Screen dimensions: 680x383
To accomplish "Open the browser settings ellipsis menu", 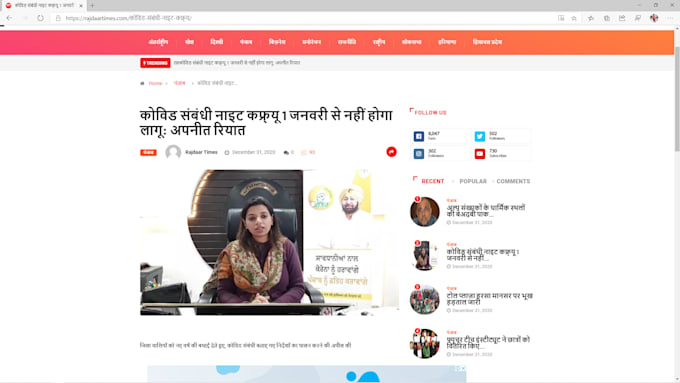I will pyautogui.click(x=670, y=18).
